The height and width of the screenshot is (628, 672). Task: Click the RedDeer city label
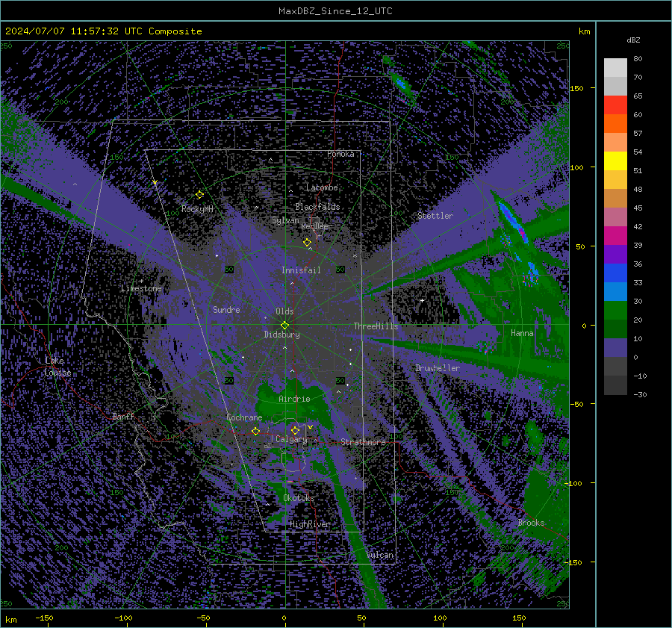[x=317, y=226]
